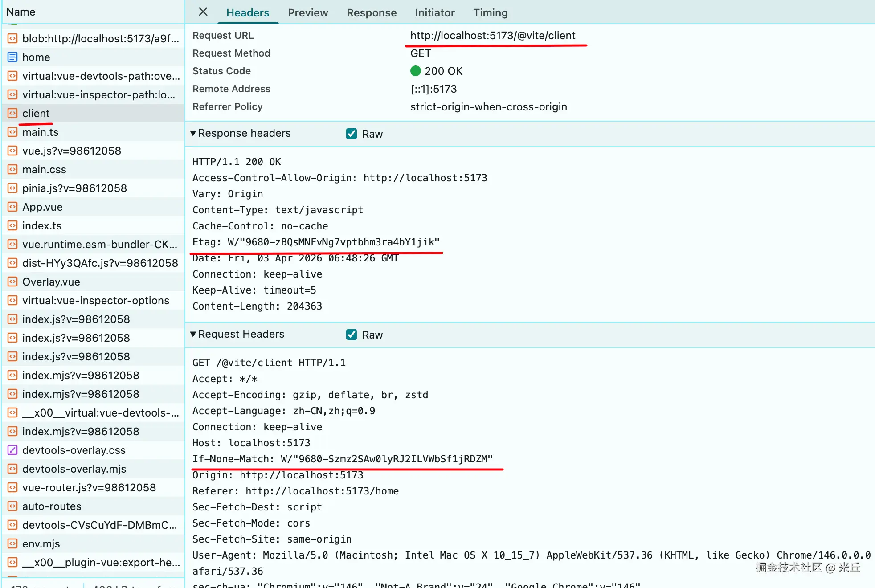The width and height of the screenshot is (875, 588).
Task: Click the script icon next to App.vue
Action: pos(12,207)
